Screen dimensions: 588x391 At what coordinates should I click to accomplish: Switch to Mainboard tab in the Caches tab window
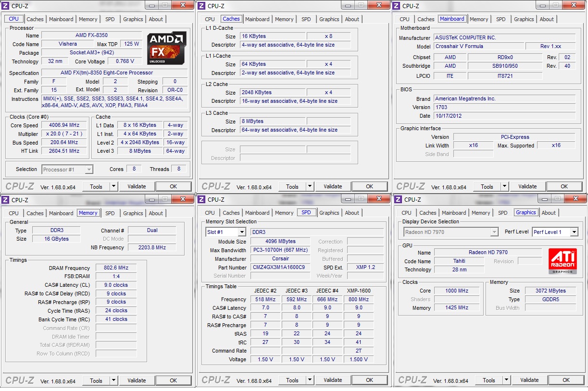click(257, 19)
